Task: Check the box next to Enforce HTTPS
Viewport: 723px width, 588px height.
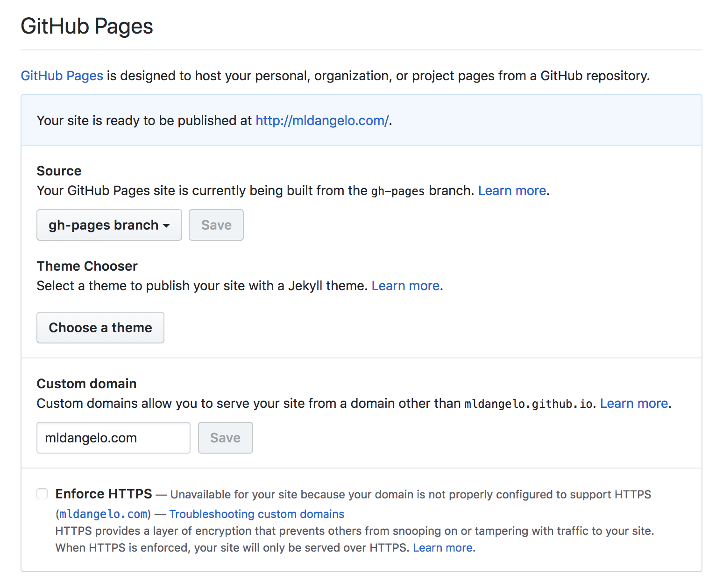Action: coord(42,493)
